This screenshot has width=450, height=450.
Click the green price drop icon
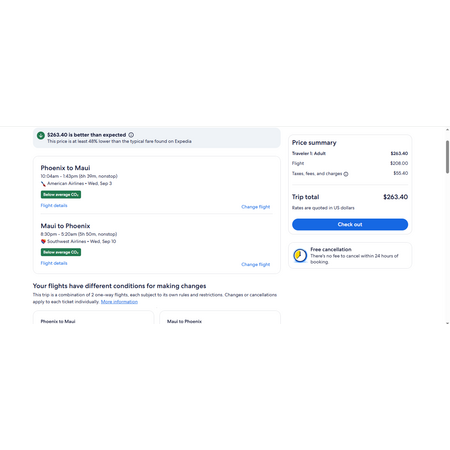click(41, 135)
